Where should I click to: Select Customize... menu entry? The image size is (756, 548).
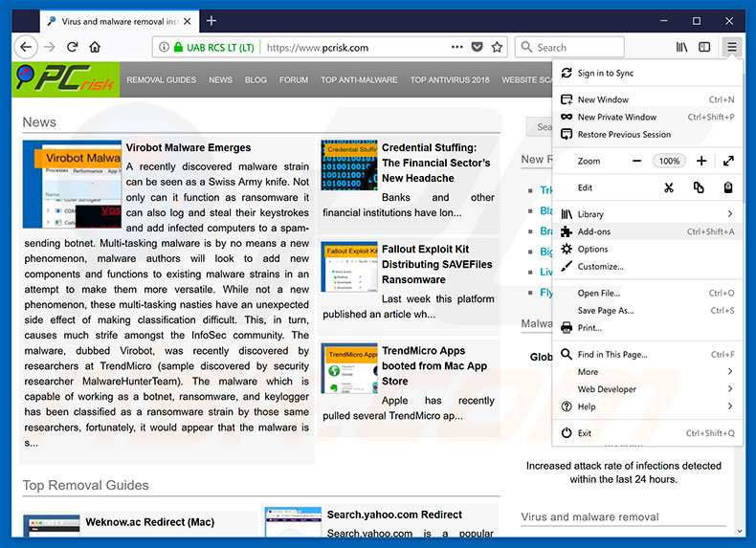(647, 267)
